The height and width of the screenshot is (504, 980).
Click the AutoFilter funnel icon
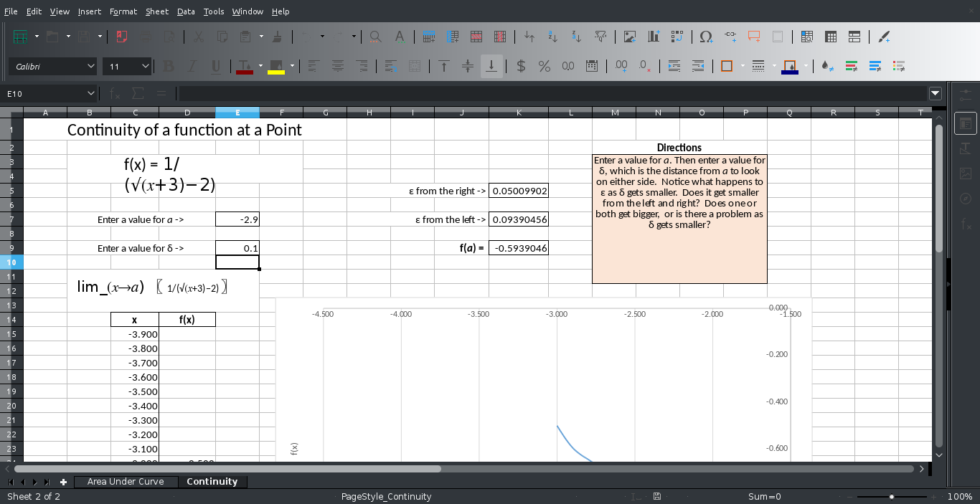(601, 37)
